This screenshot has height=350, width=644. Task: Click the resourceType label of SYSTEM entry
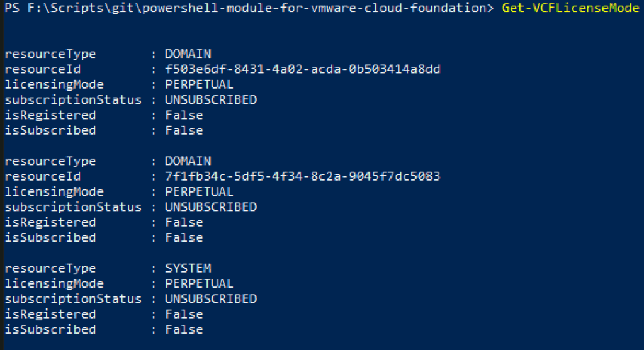tap(50, 268)
